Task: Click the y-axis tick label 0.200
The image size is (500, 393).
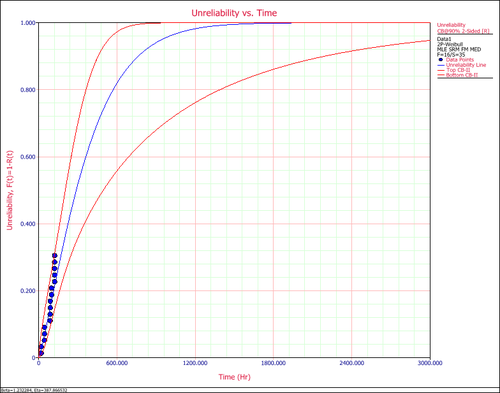Action: 28,291
